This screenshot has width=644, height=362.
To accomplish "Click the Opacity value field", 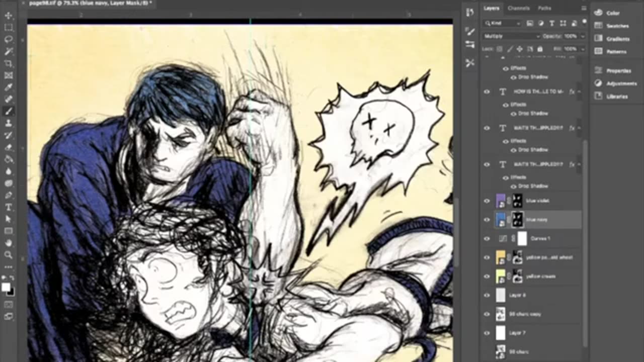I will 571,36.
